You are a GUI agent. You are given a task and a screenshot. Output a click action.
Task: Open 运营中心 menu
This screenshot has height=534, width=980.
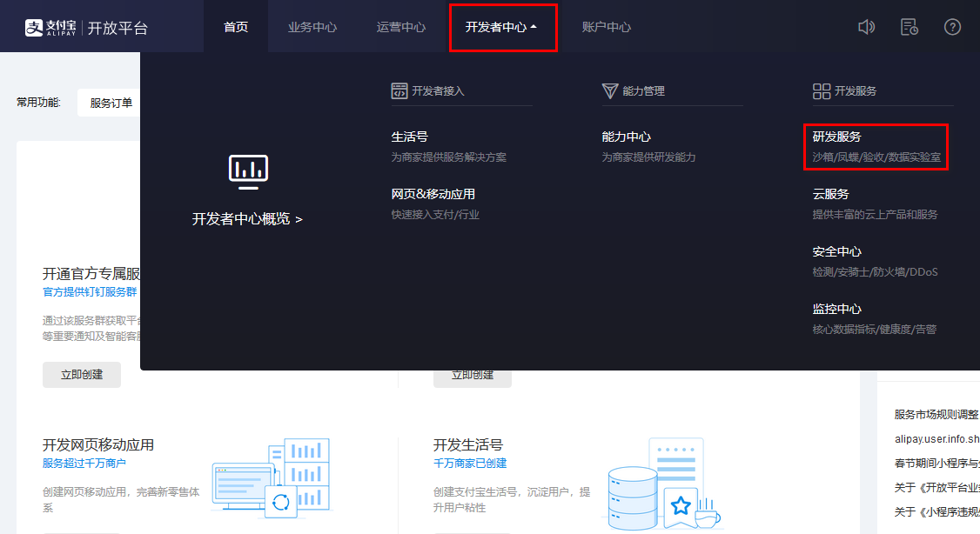click(x=400, y=27)
